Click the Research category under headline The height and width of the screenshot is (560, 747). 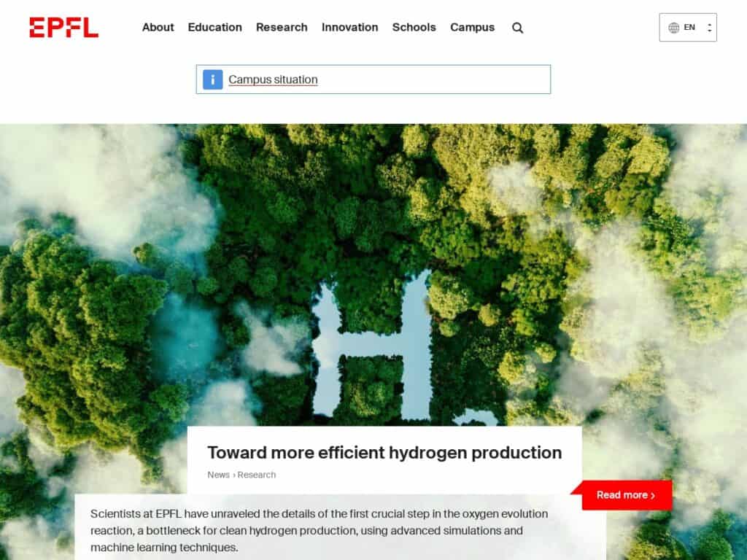click(256, 475)
